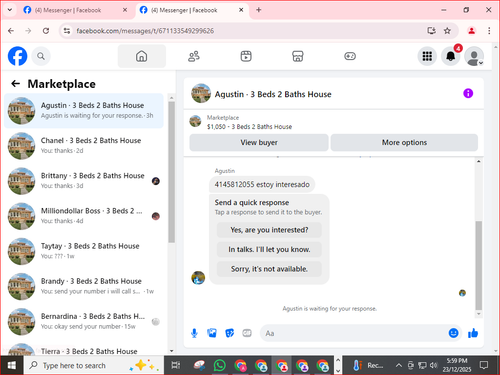Click the $1,050 - 3 Beds 2 Baths House listing

[249, 127]
